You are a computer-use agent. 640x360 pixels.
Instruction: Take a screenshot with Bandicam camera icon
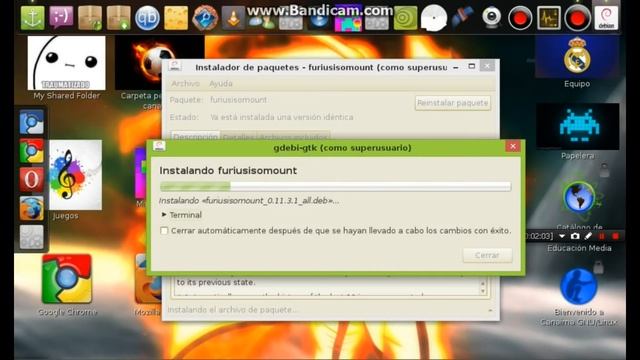coord(575,236)
